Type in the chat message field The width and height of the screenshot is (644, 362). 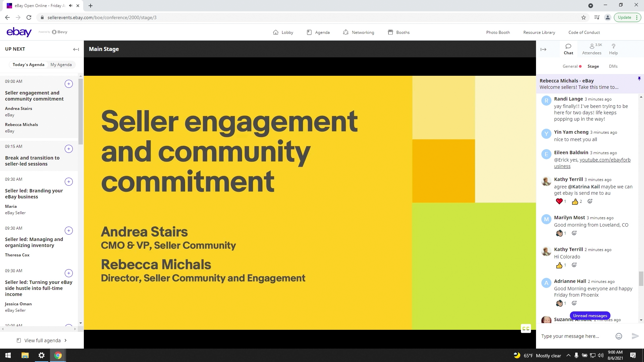point(575,336)
